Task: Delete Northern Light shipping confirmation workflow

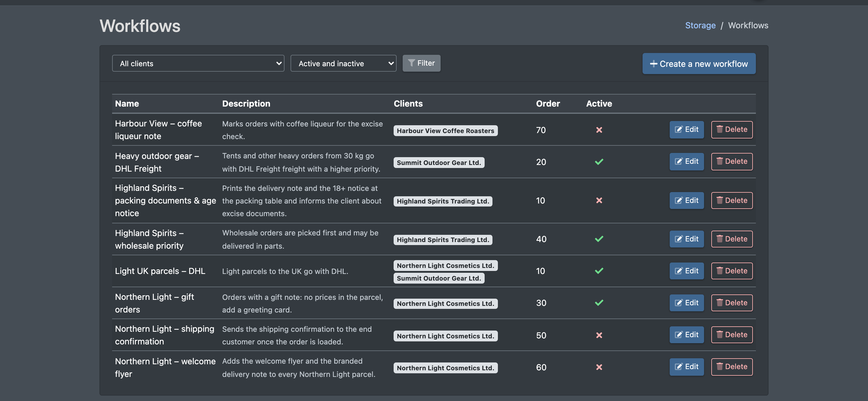Action: pyautogui.click(x=732, y=335)
